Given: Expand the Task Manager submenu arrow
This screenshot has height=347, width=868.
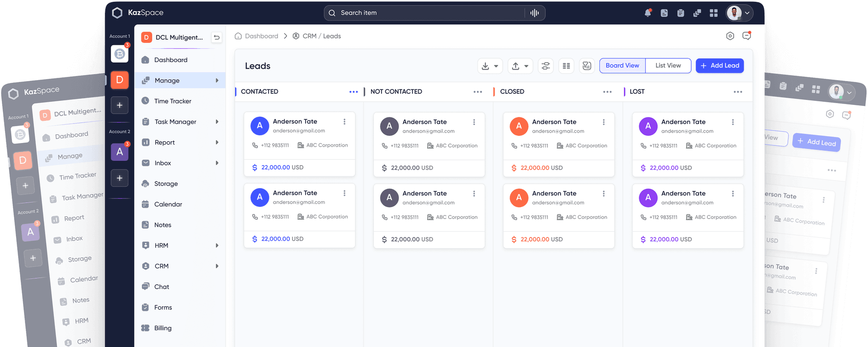Looking at the screenshot, I should (x=217, y=122).
